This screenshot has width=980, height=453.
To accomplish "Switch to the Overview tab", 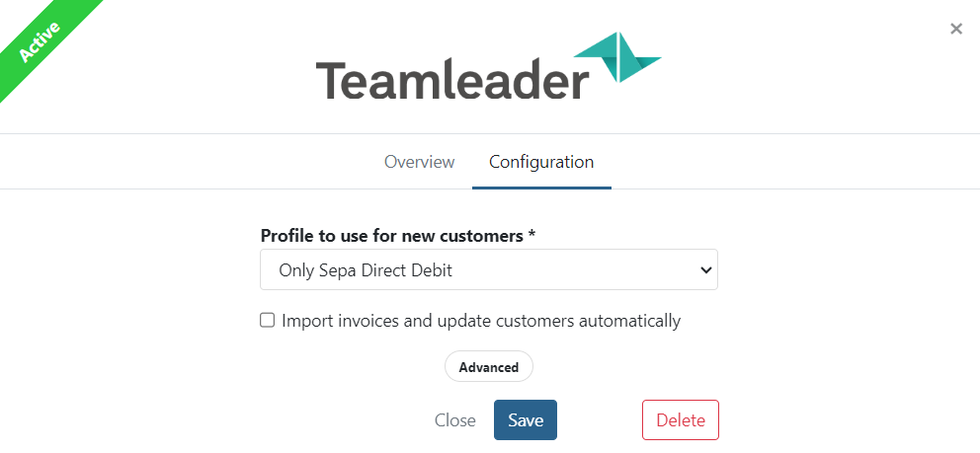I will (x=419, y=162).
